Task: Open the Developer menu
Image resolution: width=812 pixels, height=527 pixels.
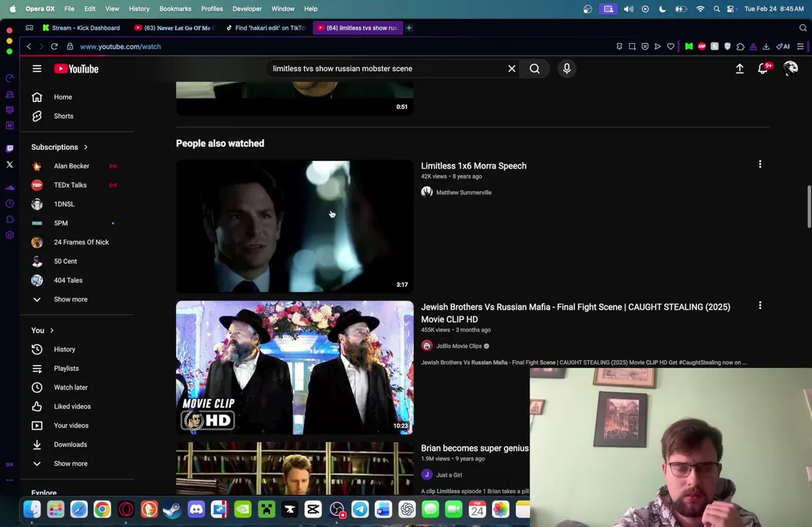Action: pyautogui.click(x=247, y=9)
